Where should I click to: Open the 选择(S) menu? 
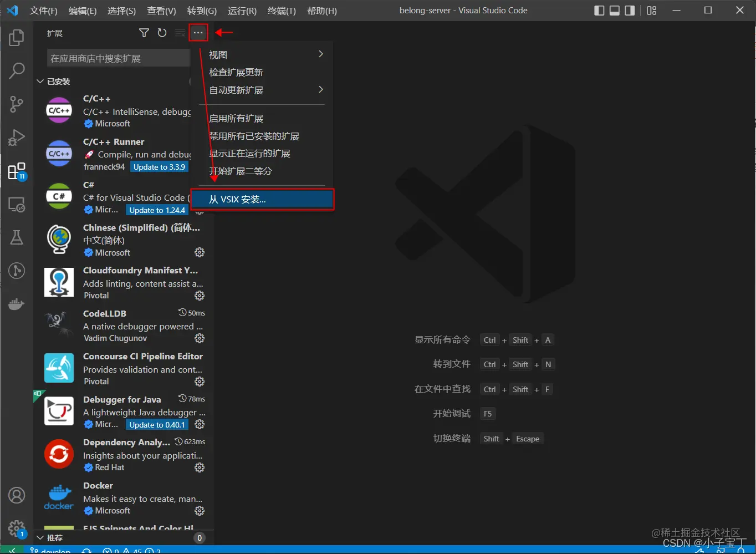(x=121, y=11)
